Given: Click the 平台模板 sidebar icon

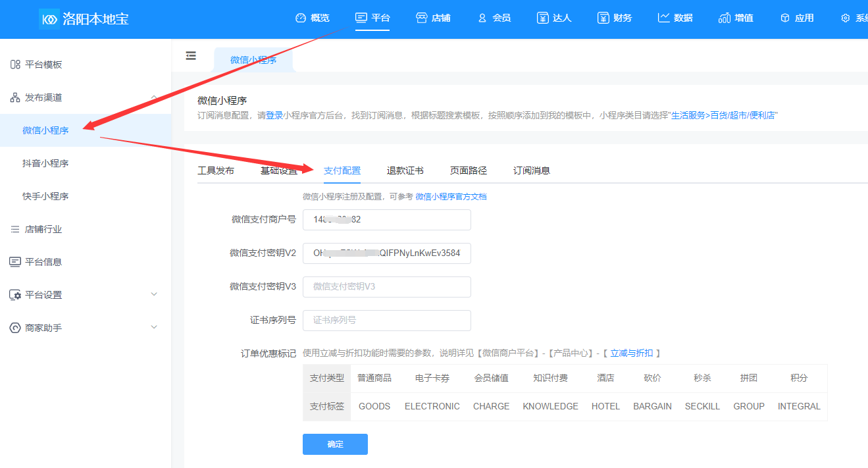Looking at the screenshot, I should [x=15, y=65].
